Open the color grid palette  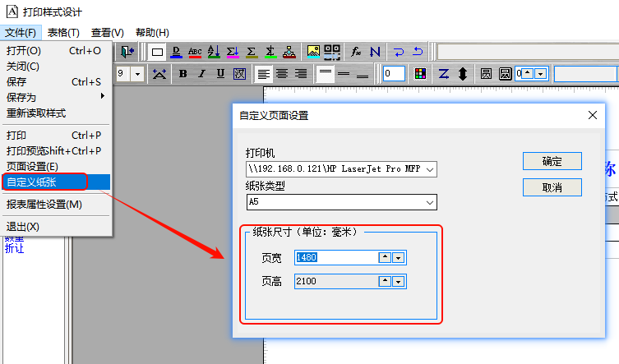[420, 74]
